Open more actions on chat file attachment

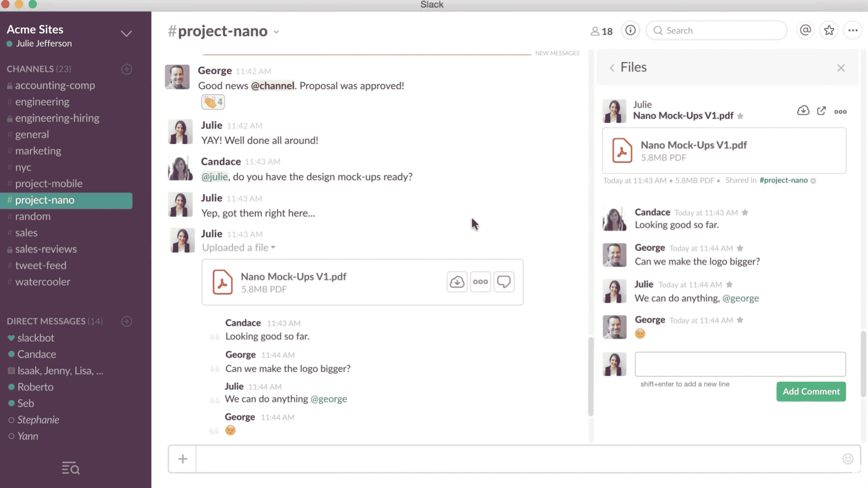(480, 282)
